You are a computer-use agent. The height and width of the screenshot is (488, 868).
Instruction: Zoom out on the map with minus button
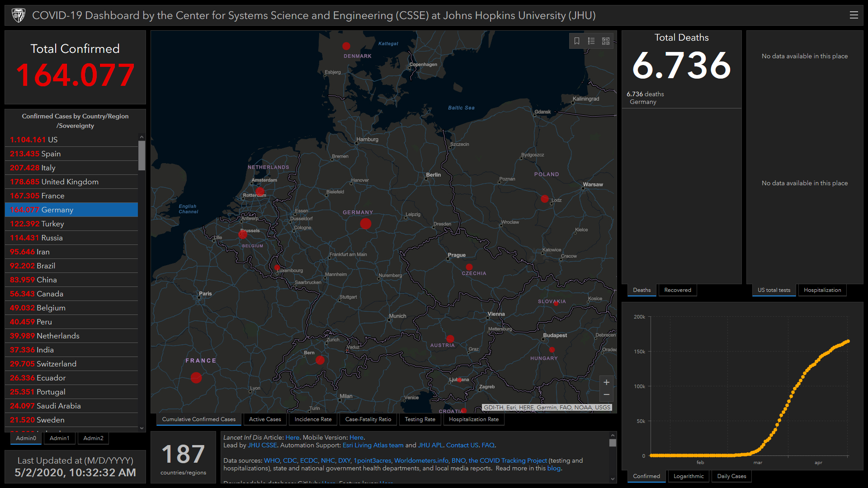coord(606,395)
